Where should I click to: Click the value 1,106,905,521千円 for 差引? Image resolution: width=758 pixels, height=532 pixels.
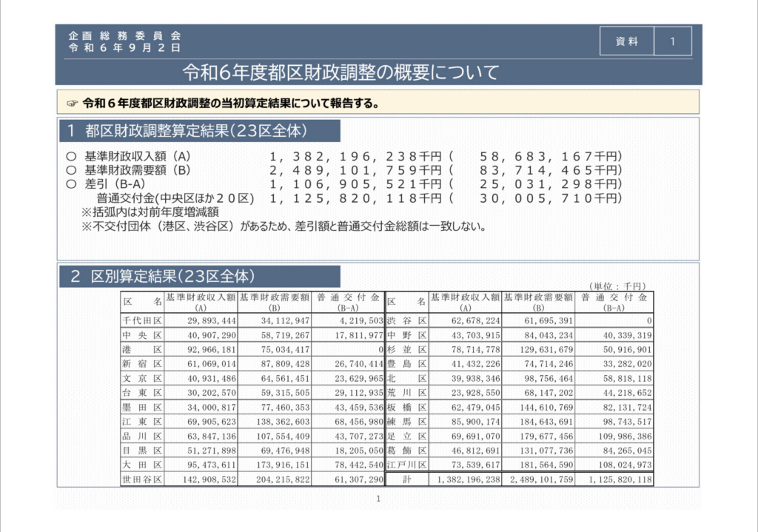click(x=356, y=184)
